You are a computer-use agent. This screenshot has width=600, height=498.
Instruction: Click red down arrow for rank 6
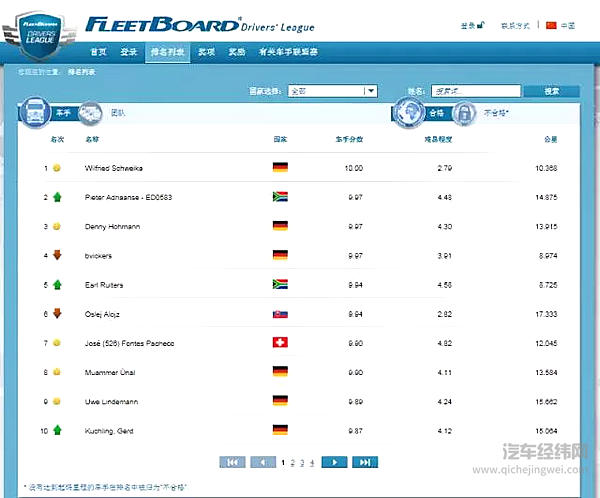click(x=57, y=313)
